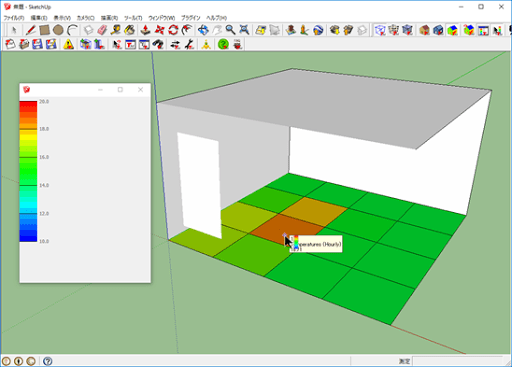512x367 pixels.
Task: Select the Arc drawing tool
Action: (x=72, y=30)
